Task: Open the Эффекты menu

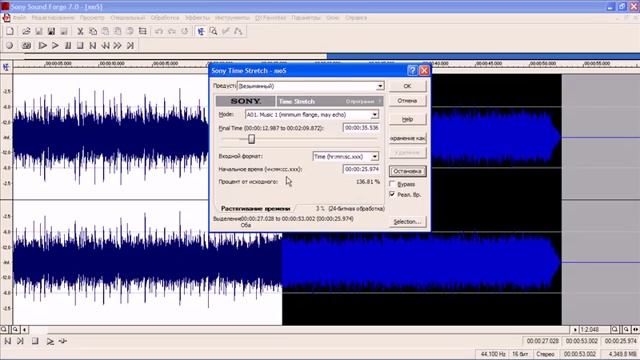Action: click(197, 18)
